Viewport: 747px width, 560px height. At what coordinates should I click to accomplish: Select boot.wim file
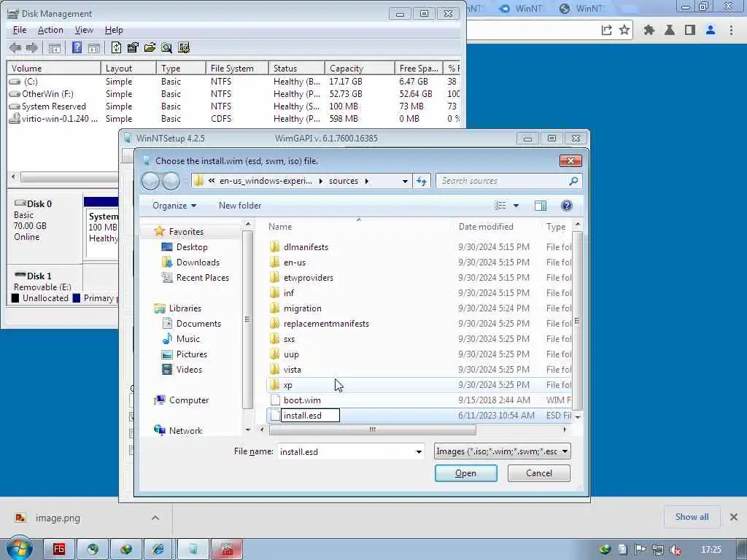(x=302, y=400)
